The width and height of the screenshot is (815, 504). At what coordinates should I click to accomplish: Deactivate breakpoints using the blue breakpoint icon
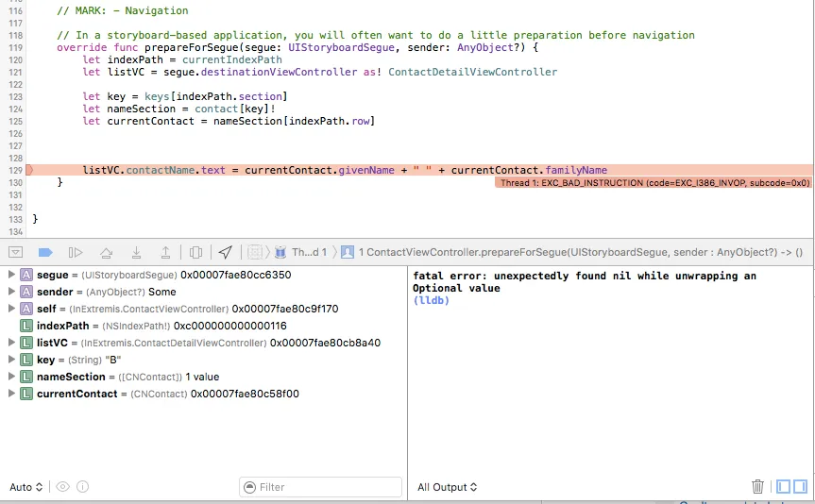[45, 253]
